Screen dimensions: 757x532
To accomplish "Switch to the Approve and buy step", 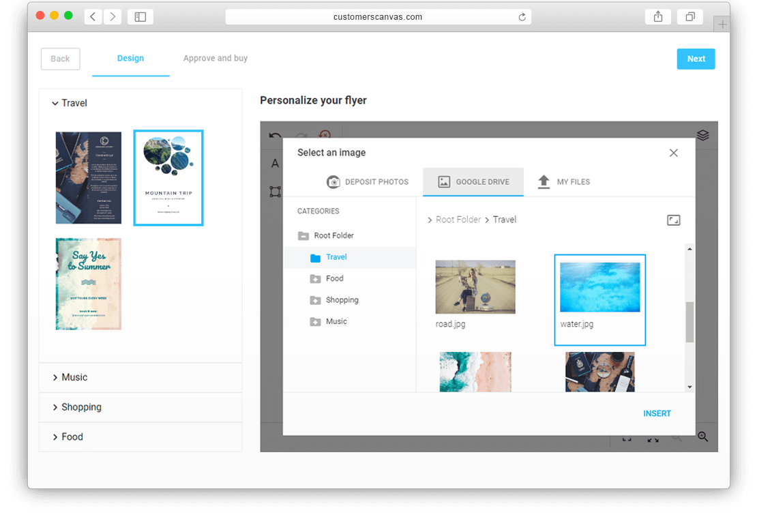I will point(216,58).
